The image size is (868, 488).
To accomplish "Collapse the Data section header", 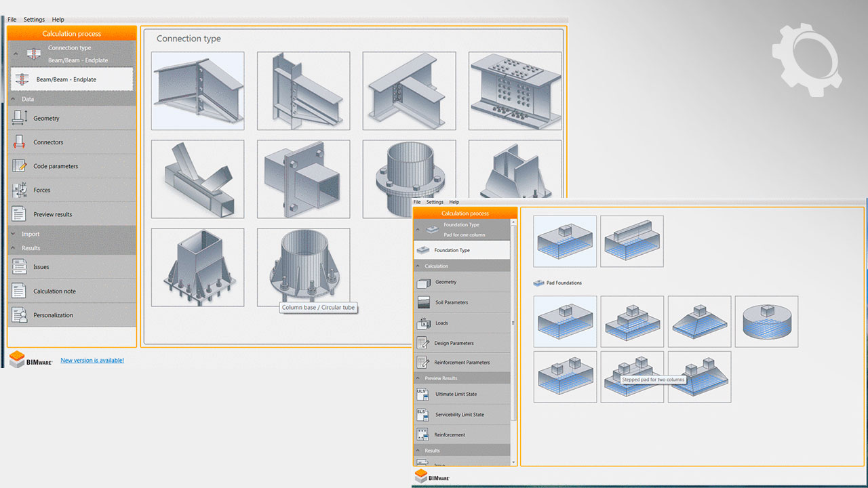I will pos(27,99).
